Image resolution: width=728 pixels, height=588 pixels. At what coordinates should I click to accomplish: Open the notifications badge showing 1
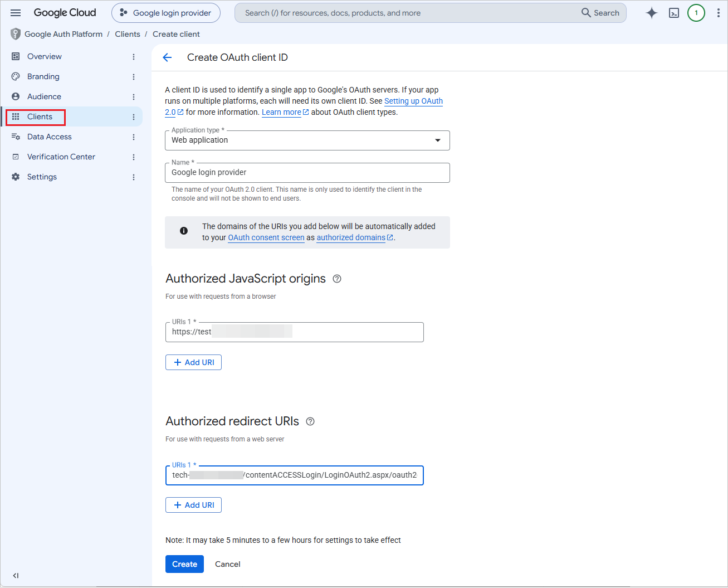[696, 13]
